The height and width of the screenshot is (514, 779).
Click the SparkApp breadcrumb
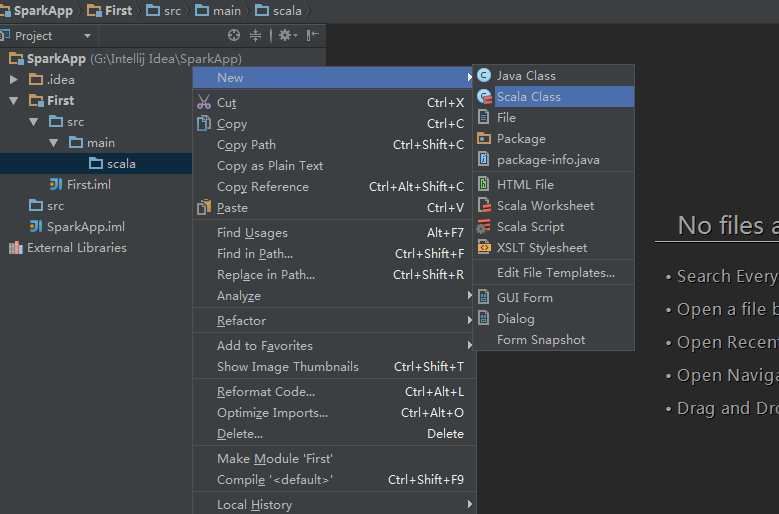[x=37, y=10]
